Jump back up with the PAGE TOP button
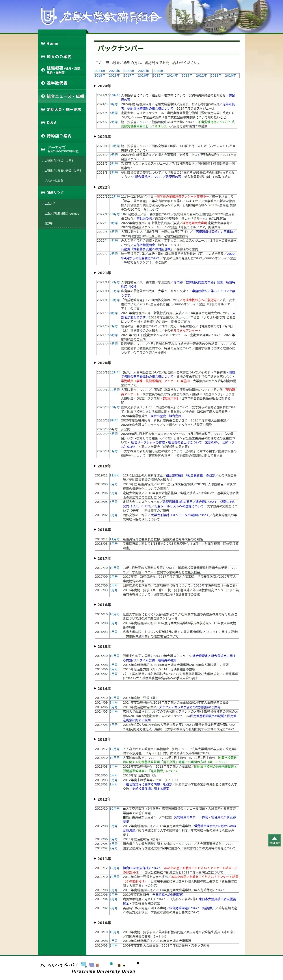This screenshot has width=283, height=980. tap(274, 840)
